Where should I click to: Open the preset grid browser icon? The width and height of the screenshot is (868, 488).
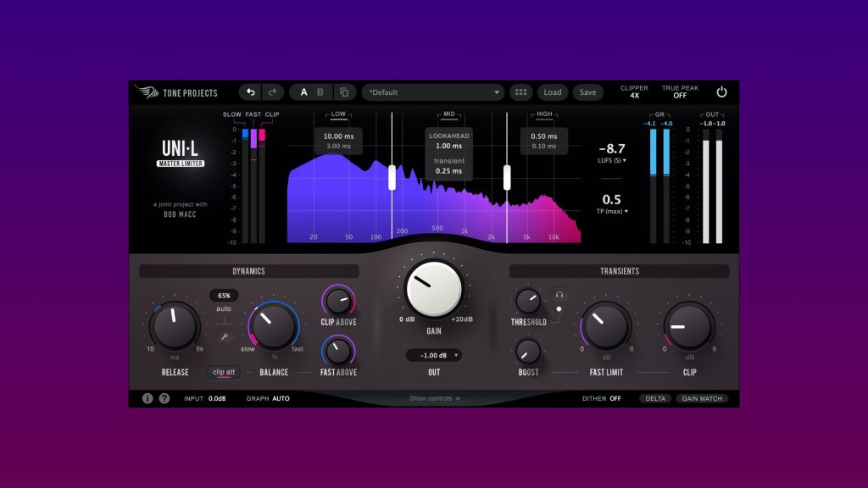point(520,92)
